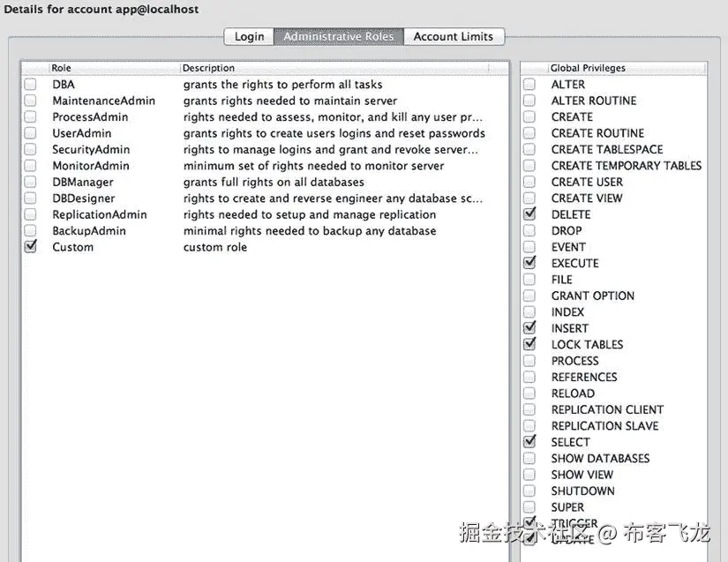Open the Account Limits tab

tap(454, 37)
